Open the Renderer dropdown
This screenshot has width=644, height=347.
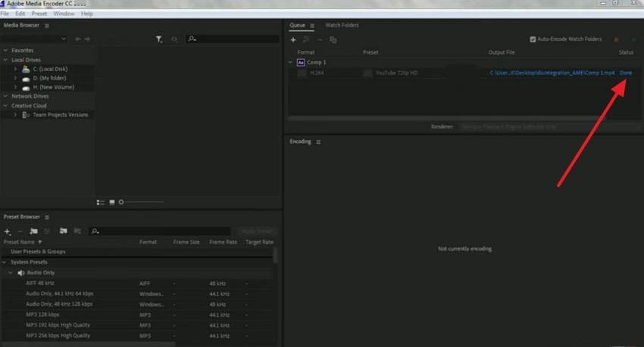[549, 127]
